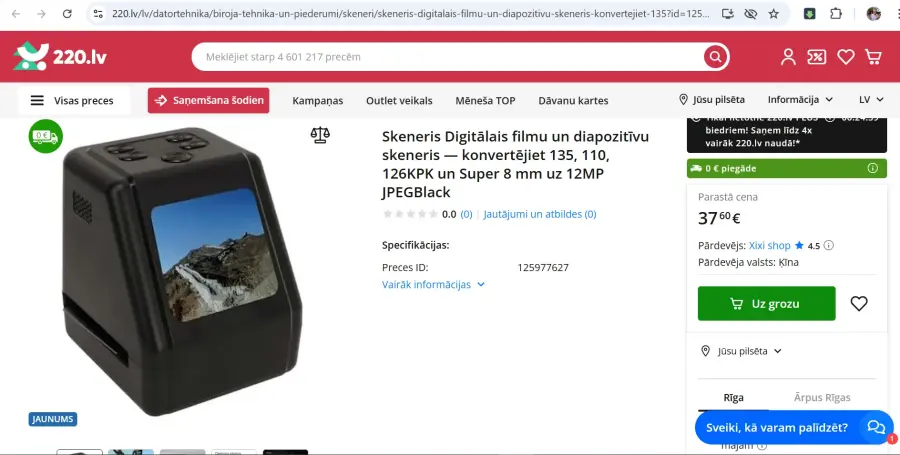Click the magnifier search button
Image resolution: width=900 pixels, height=455 pixels.
point(715,57)
